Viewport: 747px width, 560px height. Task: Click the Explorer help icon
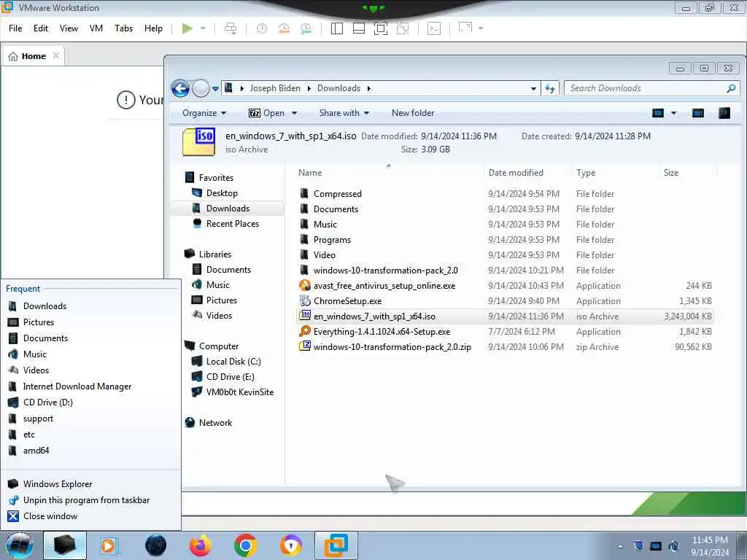[x=724, y=113]
